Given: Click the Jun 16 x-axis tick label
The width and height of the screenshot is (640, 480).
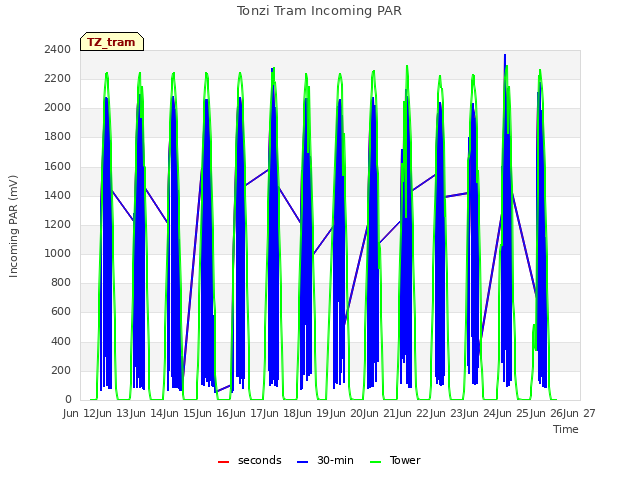Looking at the screenshot, I should (214, 413).
